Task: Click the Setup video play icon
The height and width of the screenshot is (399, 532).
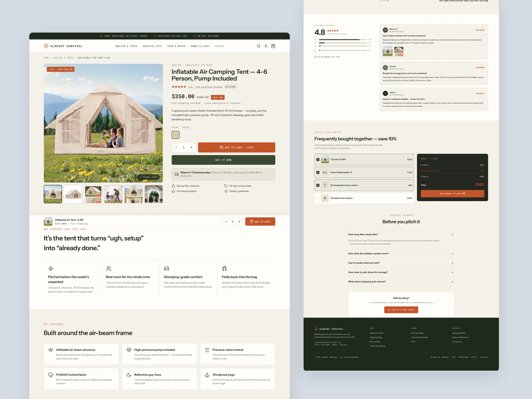Action: (141, 177)
